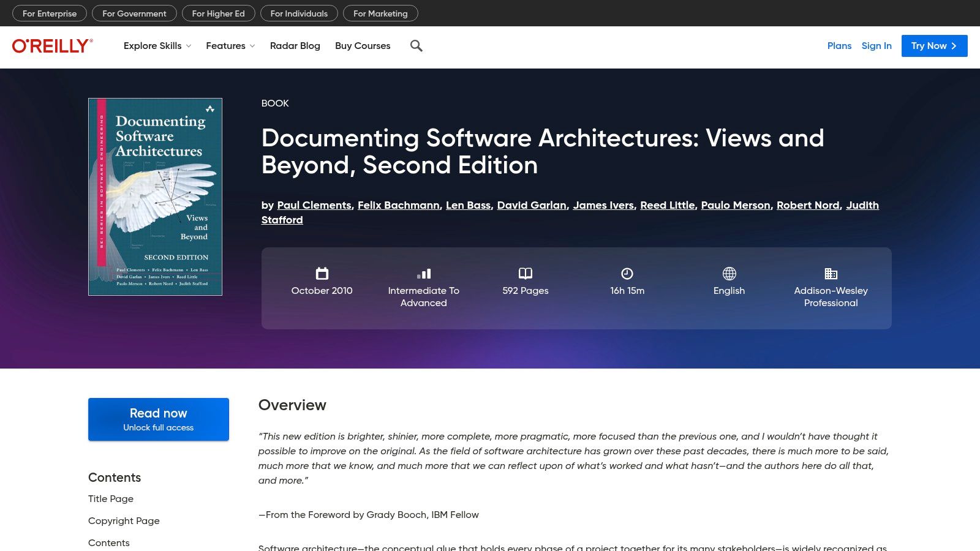Click the clock duration icon
Image resolution: width=980 pixels, height=551 pixels.
627,274
